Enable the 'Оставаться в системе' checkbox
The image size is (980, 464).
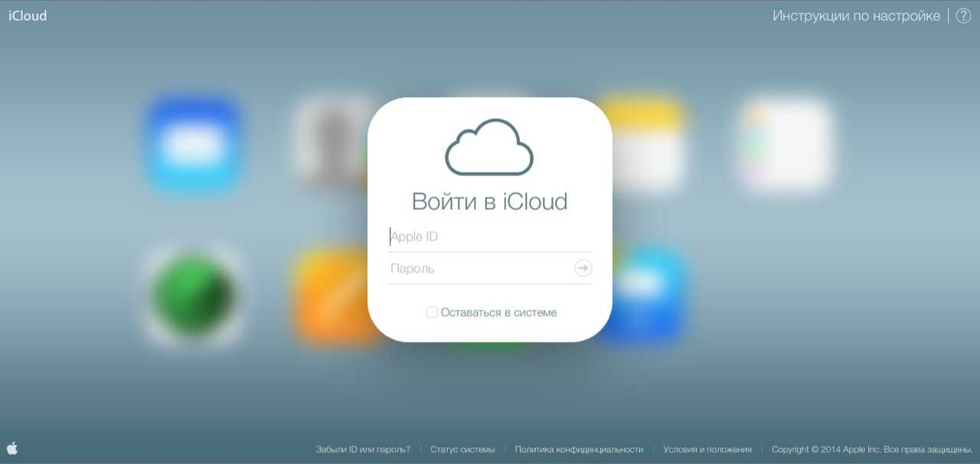432,312
